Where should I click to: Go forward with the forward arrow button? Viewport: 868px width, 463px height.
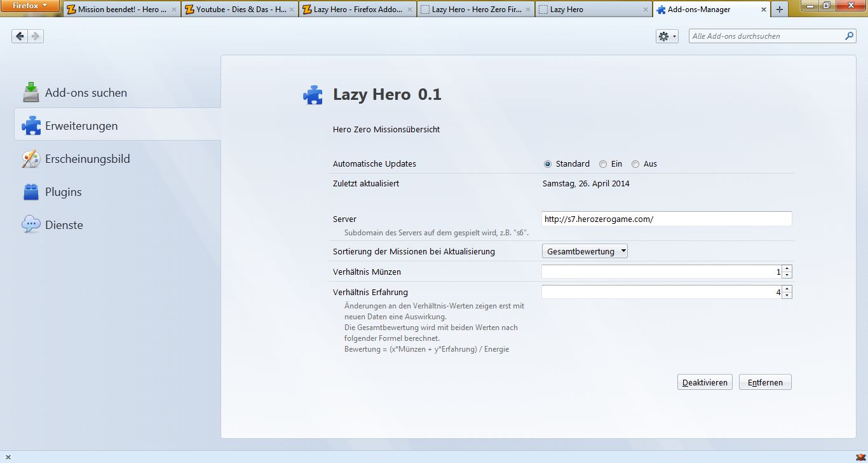coord(36,36)
